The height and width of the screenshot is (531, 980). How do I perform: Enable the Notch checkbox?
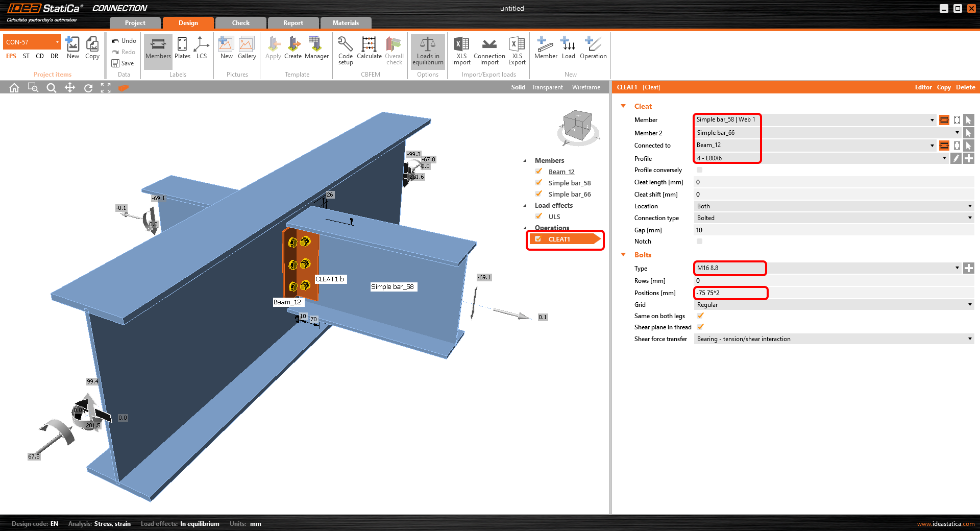699,242
